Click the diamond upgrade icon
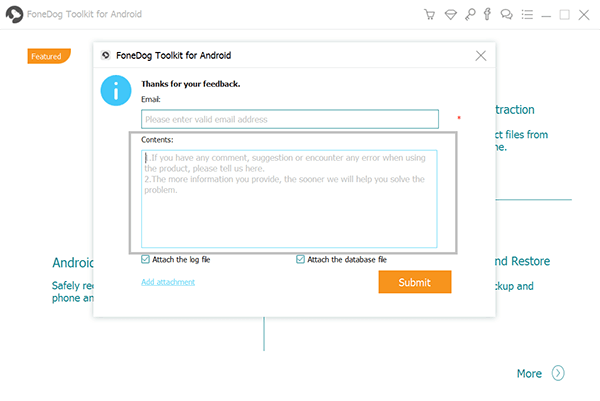This screenshot has width=600, height=401. pyautogui.click(x=450, y=15)
